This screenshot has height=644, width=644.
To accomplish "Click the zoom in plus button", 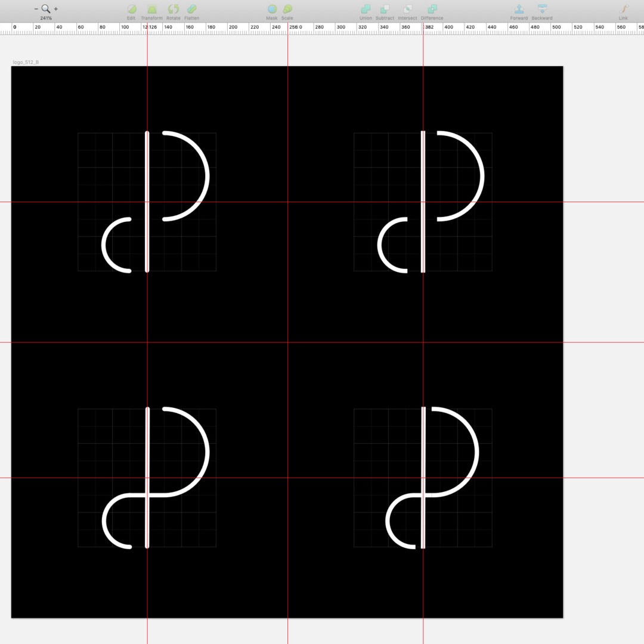I will pyautogui.click(x=56, y=8).
